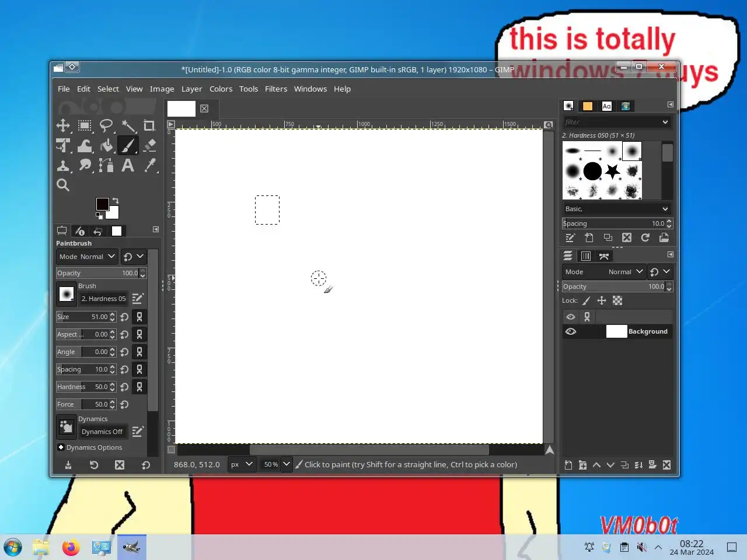This screenshot has width=747, height=560.
Task: Link Hardness to brush default
Action: click(139, 387)
